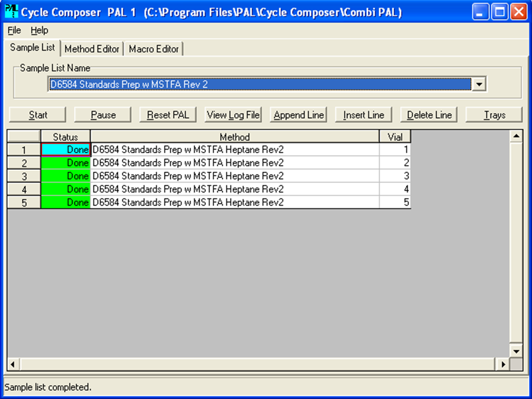Select row header 2
Image resolution: width=532 pixels, height=399 pixels.
click(24, 163)
